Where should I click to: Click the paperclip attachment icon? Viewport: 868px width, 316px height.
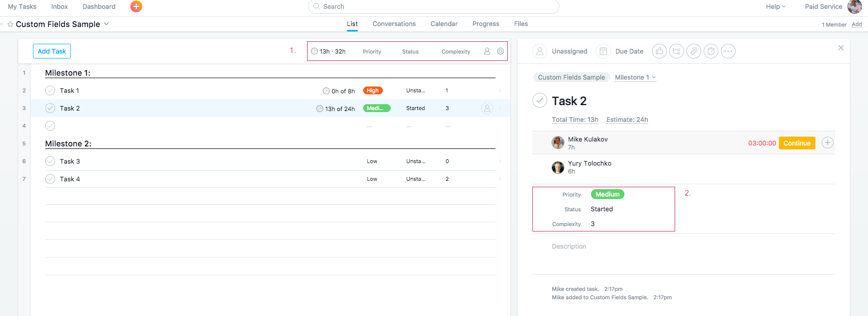(694, 51)
